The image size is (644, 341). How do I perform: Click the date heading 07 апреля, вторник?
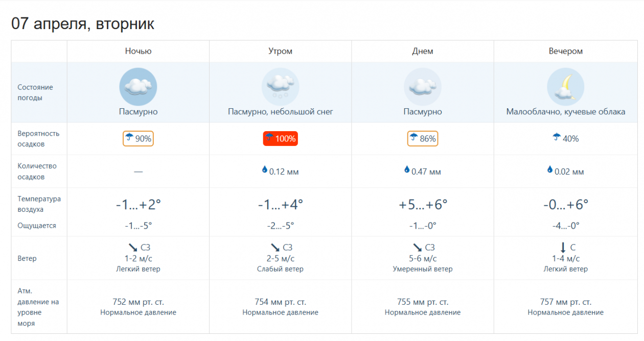coord(83,24)
